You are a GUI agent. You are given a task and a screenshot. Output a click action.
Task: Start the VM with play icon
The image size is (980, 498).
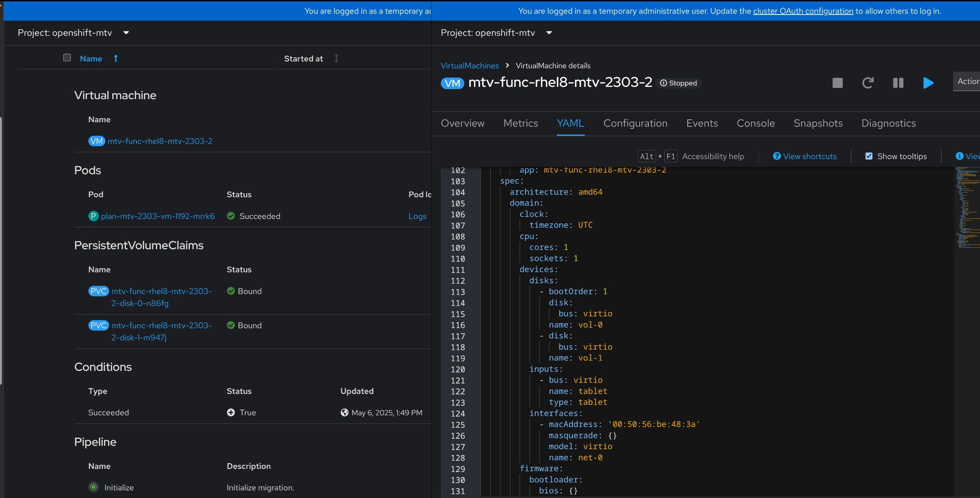(928, 83)
